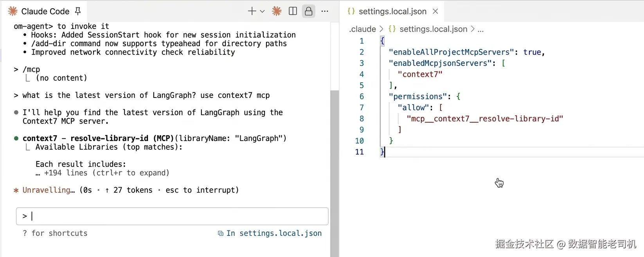
Task: Click line number 1 in the editor gutter
Action: [x=362, y=41]
